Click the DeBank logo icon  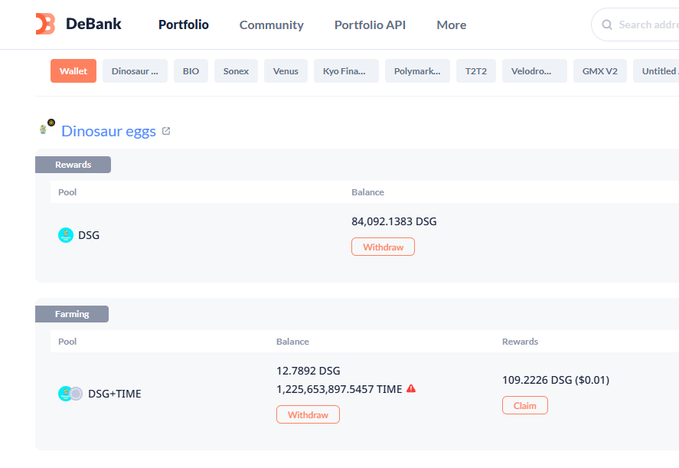pyautogui.click(x=45, y=24)
